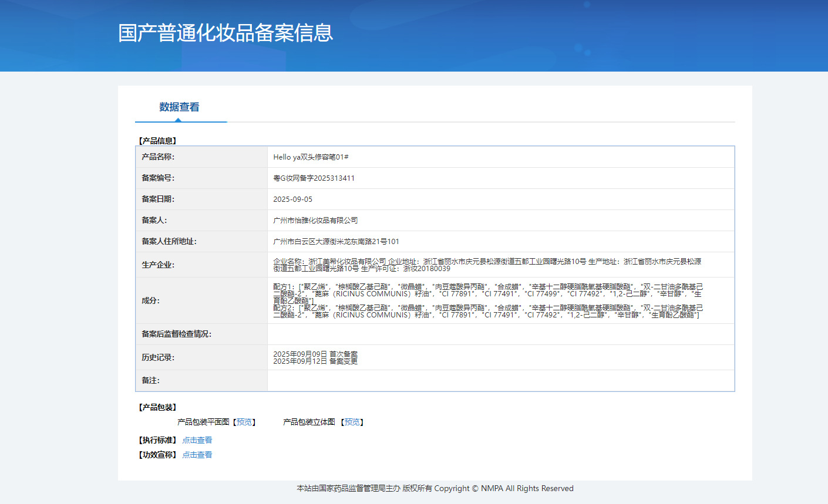Switch to the 数据查看 tab
Viewport: 828px width, 504px height.
[179, 107]
